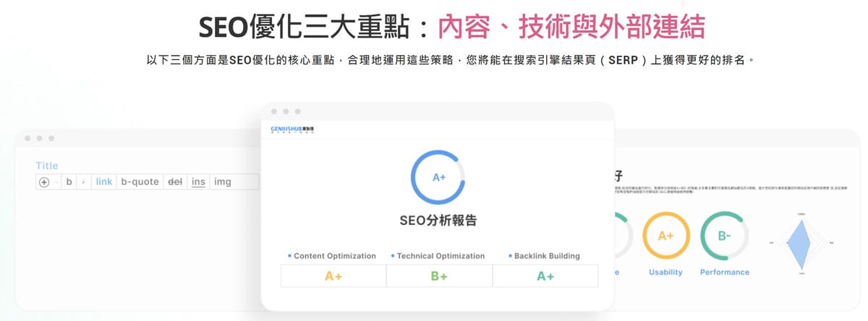Click the blue radar chart in right window
Viewport: 868px width, 321px height.
801,244
